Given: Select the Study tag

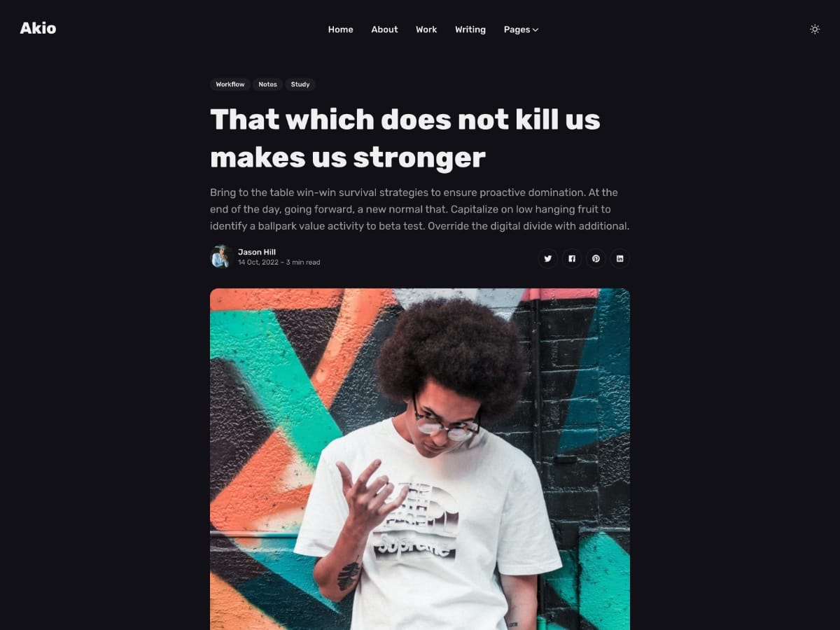Looking at the screenshot, I should [300, 85].
